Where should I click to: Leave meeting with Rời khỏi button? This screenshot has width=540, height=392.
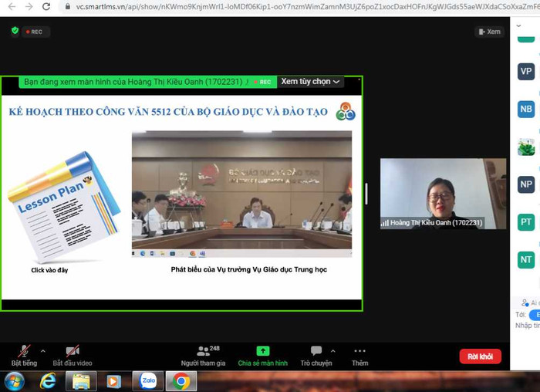[x=480, y=357]
